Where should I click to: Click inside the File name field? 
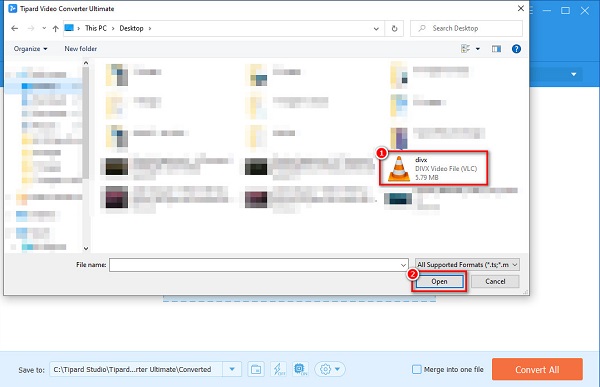254,265
